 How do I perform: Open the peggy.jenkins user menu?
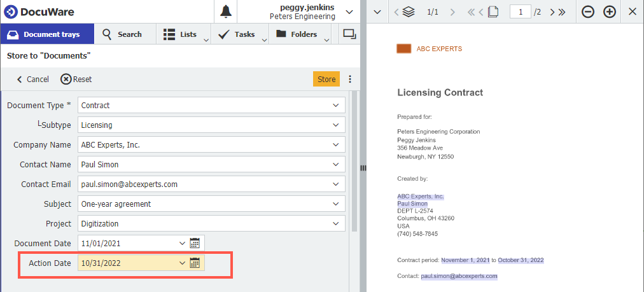349,11
